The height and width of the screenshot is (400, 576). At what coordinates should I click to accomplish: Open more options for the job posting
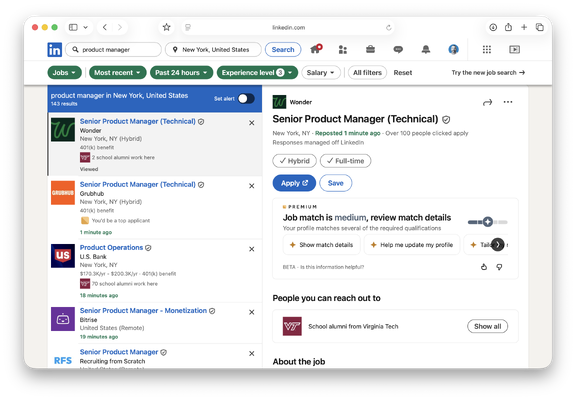tap(508, 102)
